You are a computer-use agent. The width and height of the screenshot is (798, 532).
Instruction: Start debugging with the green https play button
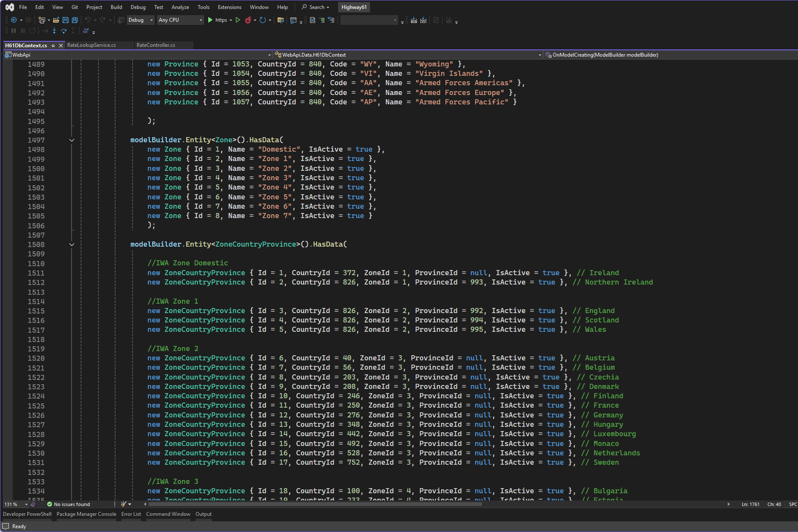tap(210, 20)
